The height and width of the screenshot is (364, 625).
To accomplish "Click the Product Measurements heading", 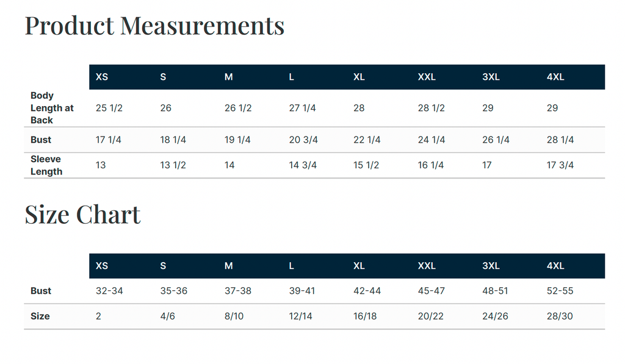I will 154,26.
